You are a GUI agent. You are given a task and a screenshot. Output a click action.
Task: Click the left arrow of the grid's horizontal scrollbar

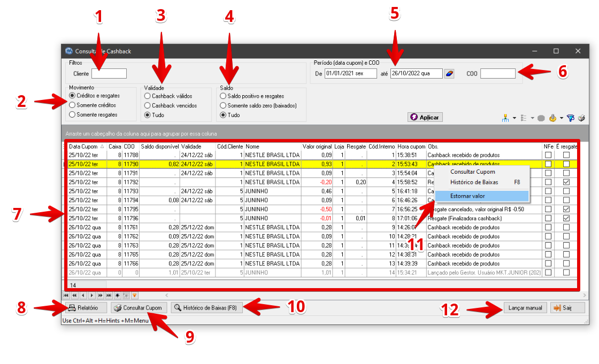[x=166, y=295]
